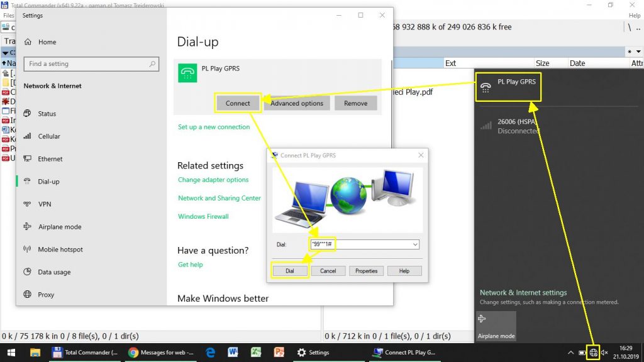Click the Cellular signal bars icon
Screen dimensions: 644x362
[27, 136]
